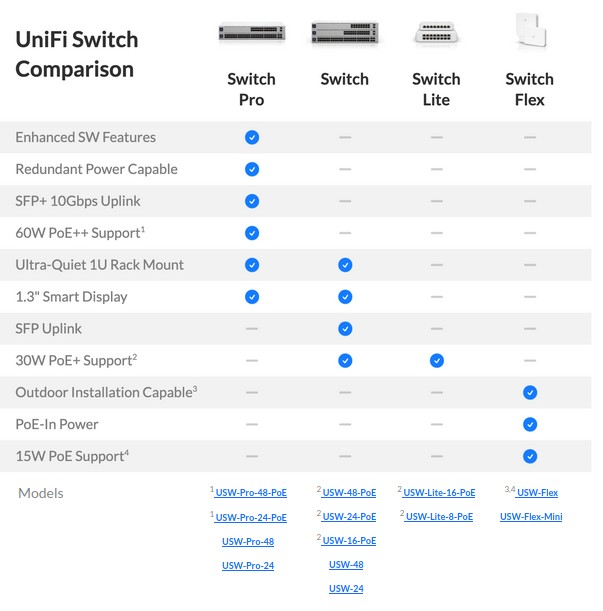Image resolution: width=603 pixels, height=611 pixels.
Task: Click the standard Switch product image
Action: (x=345, y=32)
